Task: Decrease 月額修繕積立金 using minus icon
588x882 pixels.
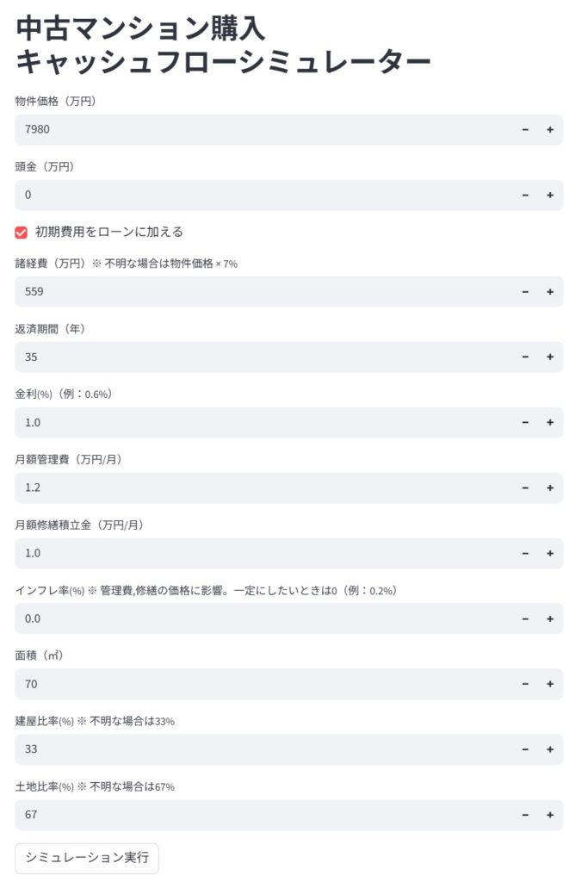Action: 525,554
